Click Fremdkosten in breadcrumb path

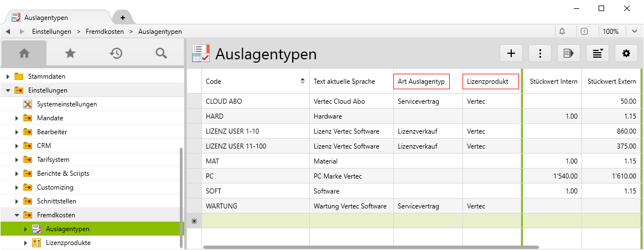pos(105,32)
